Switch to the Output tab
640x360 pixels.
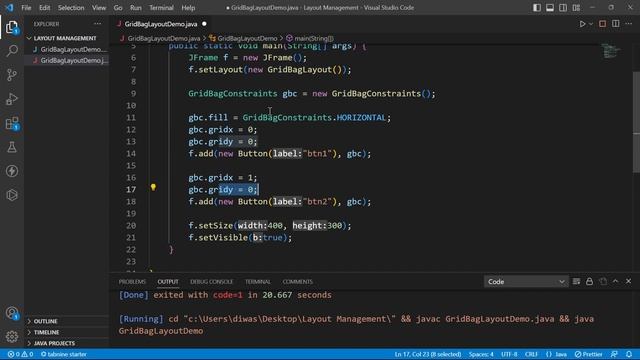pyautogui.click(x=168, y=282)
